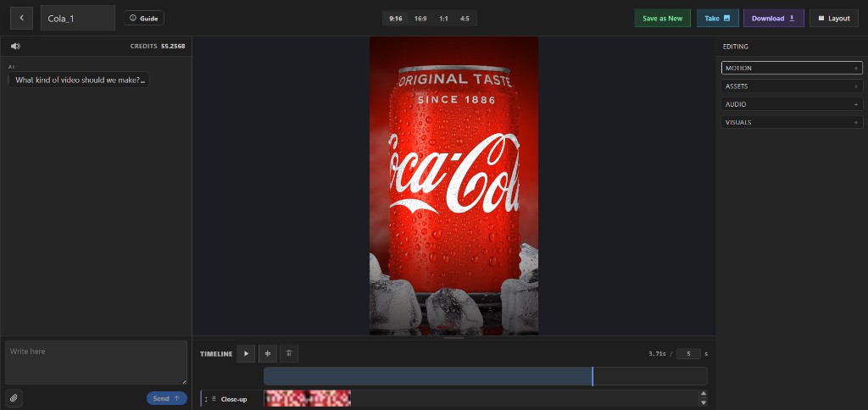Viewport: 868px width, 410px height.
Task: Edit the timeline duration field showing 5
Action: click(688, 353)
